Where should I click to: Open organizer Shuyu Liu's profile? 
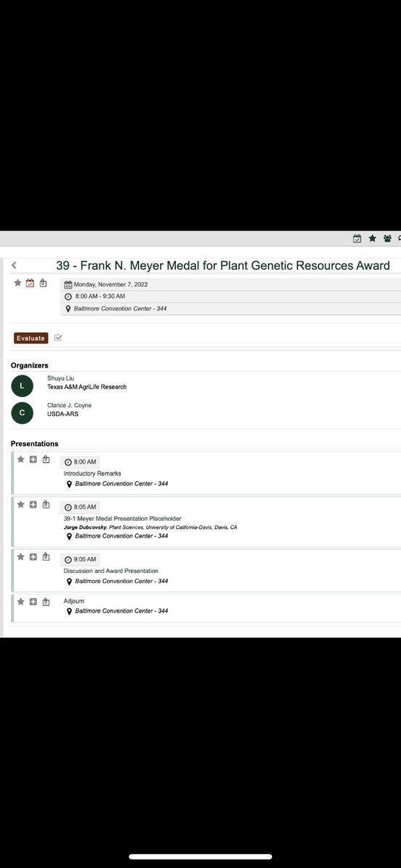point(61,378)
